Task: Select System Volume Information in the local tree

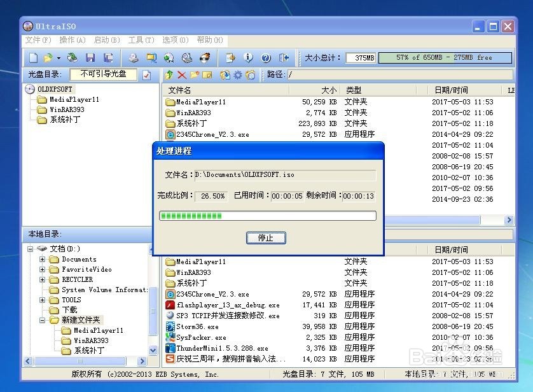Action: pos(105,290)
